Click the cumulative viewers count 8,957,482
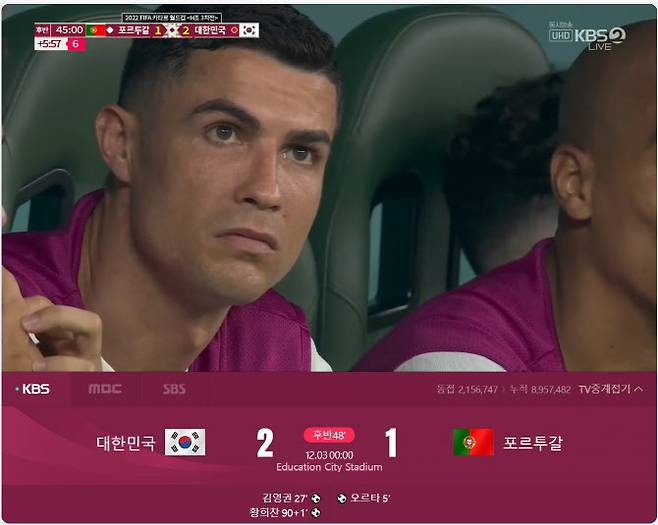The height and width of the screenshot is (525, 658). [x=551, y=389]
